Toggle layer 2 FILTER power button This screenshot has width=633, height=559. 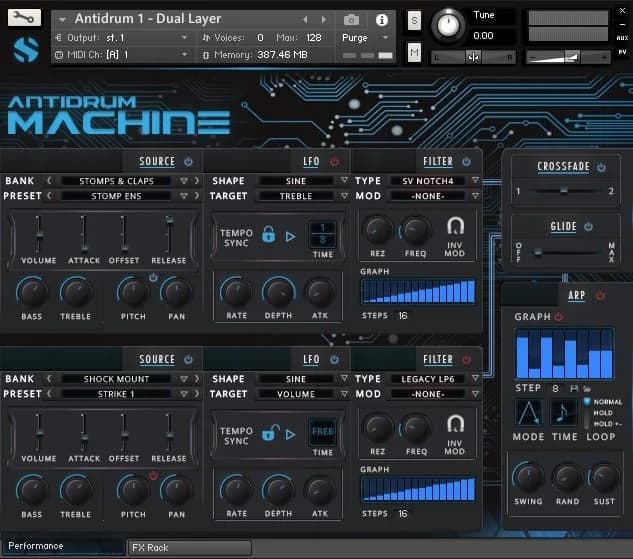[x=466, y=360]
